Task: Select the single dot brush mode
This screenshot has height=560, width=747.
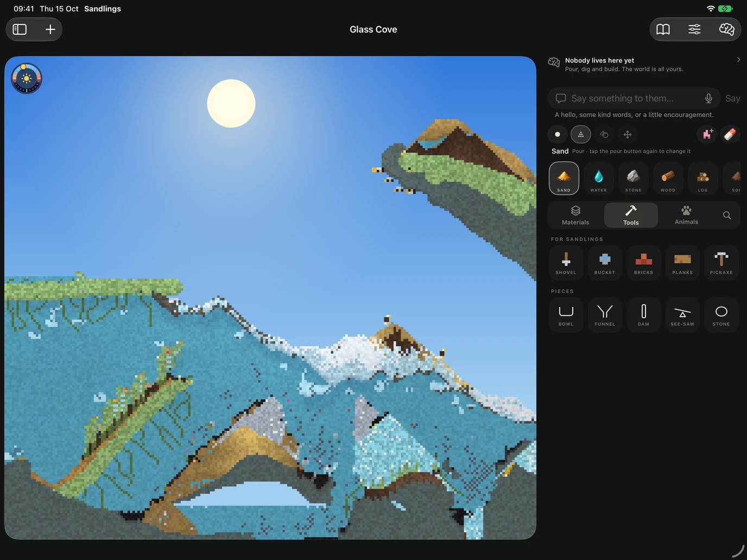Action: pyautogui.click(x=558, y=135)
